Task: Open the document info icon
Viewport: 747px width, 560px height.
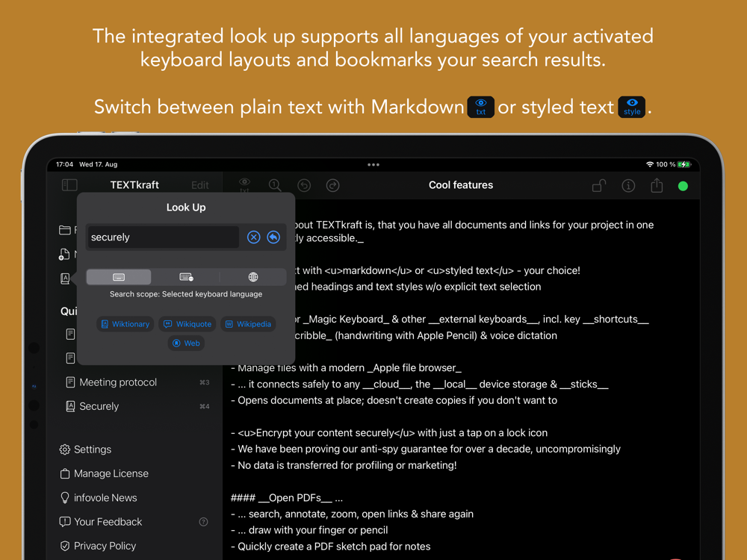Action: coord(628,186)
